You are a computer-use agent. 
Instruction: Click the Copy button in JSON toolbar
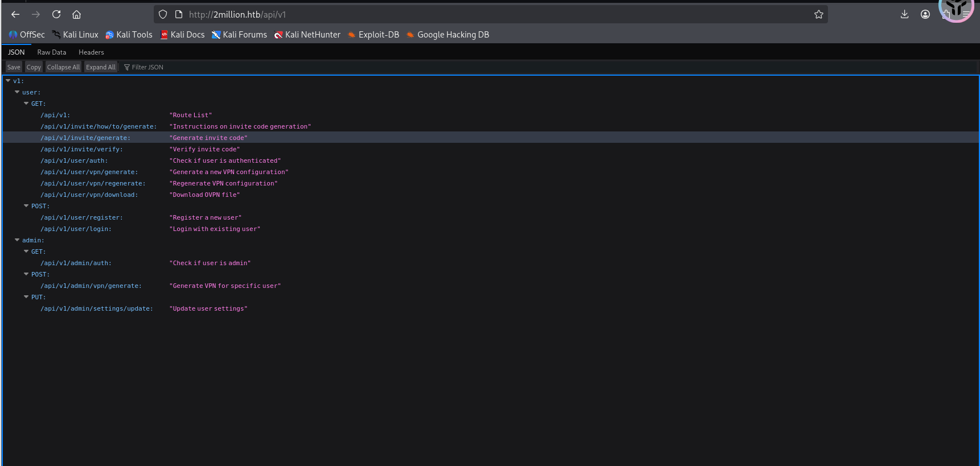[x=34, y=67]
